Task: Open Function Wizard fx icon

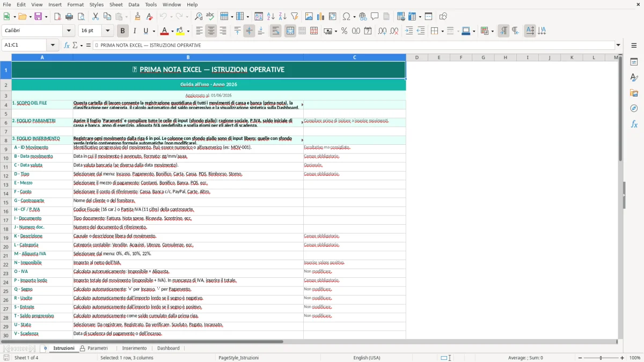Action: 67,45
